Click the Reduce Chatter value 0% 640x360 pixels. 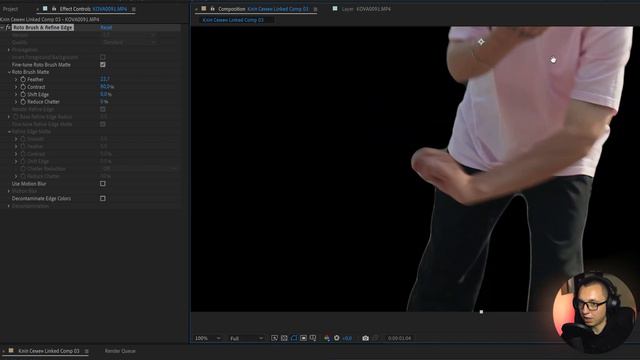(x=104, y=102)
